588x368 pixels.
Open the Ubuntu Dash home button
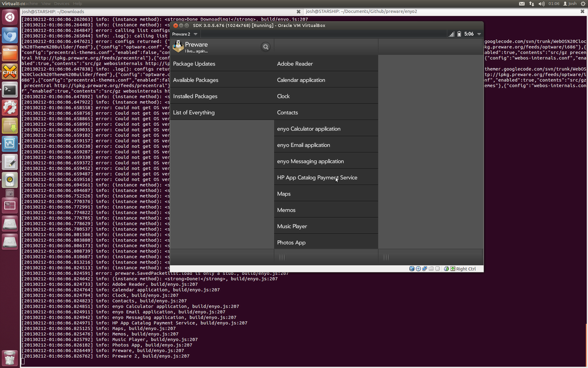coord(10,17)
